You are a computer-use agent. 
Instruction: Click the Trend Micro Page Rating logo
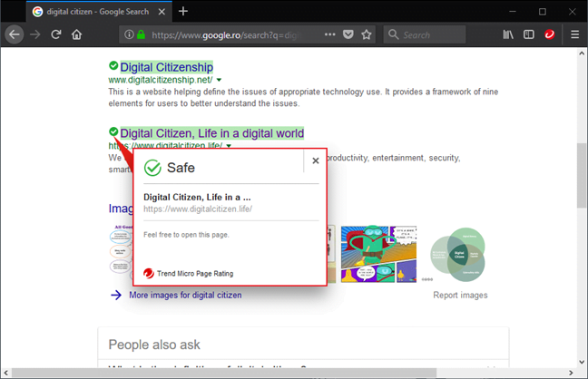[x=149, y=273]
